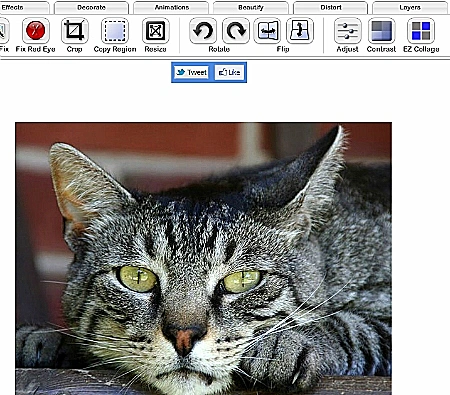This screenshot has height=395, width=450.
Task: Select the Beautify tab
Action: point(251,8)
